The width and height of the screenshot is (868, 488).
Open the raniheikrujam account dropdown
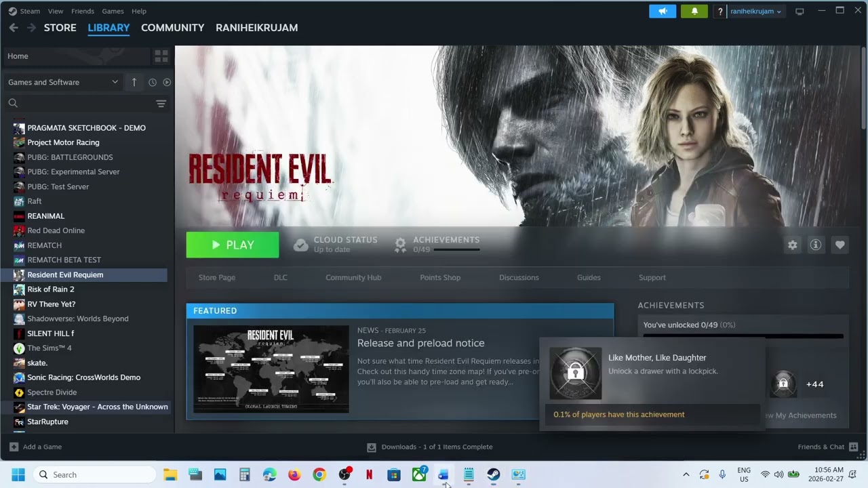tap(755, 12)
